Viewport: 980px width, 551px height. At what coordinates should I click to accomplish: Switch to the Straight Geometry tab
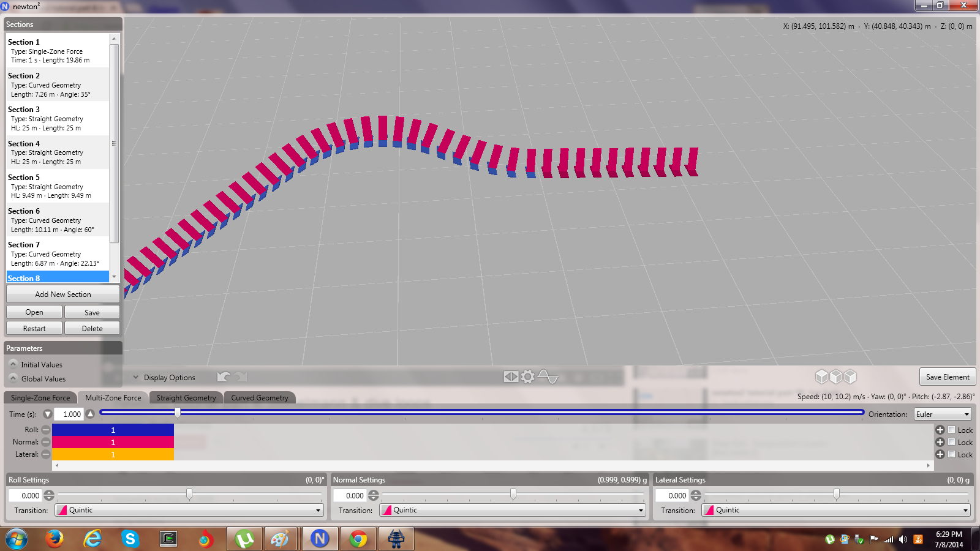(186, 398)
